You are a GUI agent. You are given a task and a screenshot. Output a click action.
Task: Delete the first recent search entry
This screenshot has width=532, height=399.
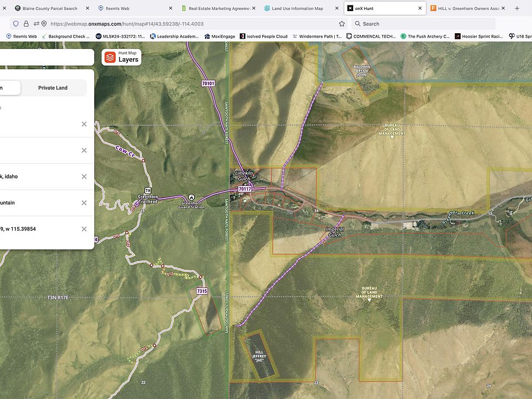coord(84,124)
